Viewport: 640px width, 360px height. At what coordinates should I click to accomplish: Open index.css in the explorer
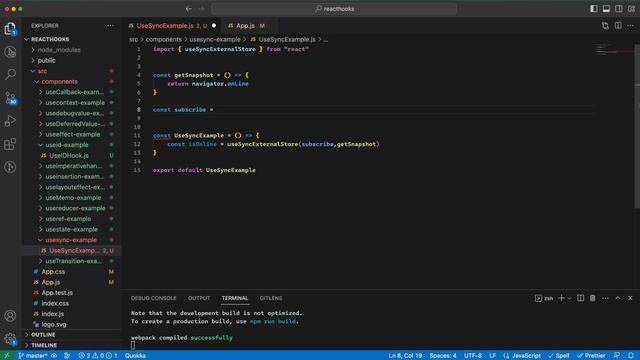(71, 303)
